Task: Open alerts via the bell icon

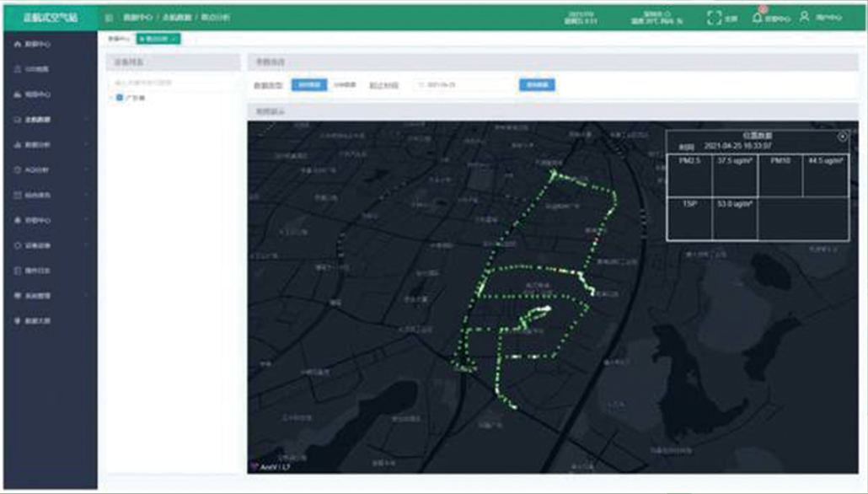Action: (x=757, y=18)
